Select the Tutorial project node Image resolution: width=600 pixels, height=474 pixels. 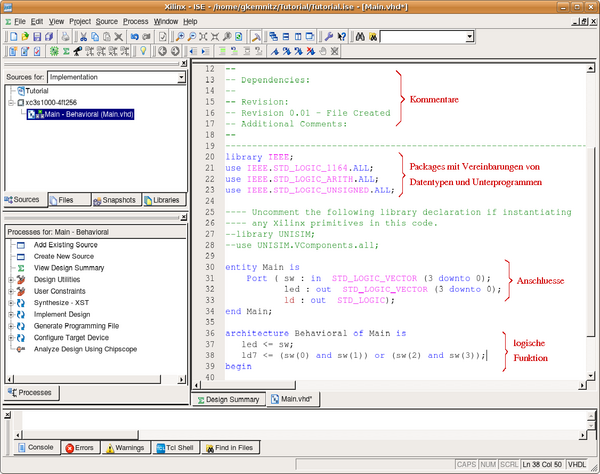[x=37, y=91]
